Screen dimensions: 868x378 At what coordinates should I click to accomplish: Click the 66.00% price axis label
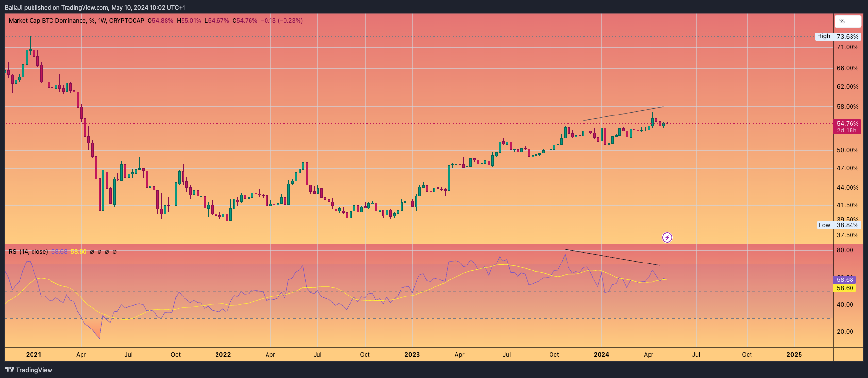848,68
